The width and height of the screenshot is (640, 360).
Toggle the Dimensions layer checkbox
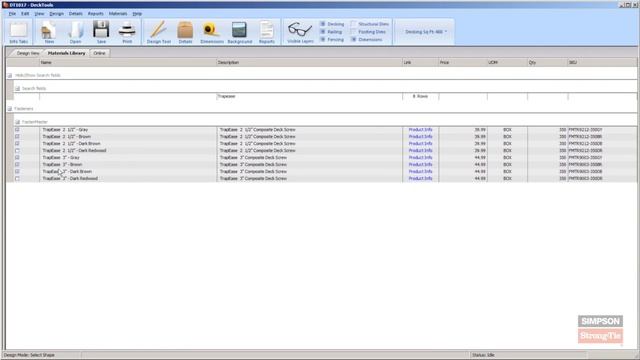(353, 40)
